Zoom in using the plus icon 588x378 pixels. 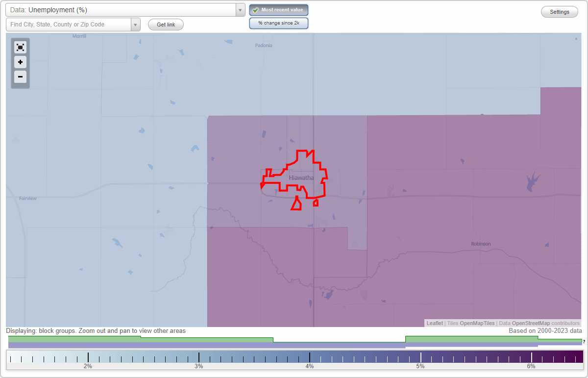click(20, 62)
